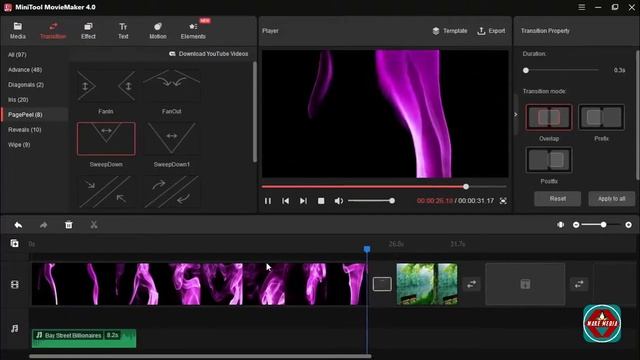Screen dimensions: 640x360
Task: Stop the player playback
Action: click(321, 201)
